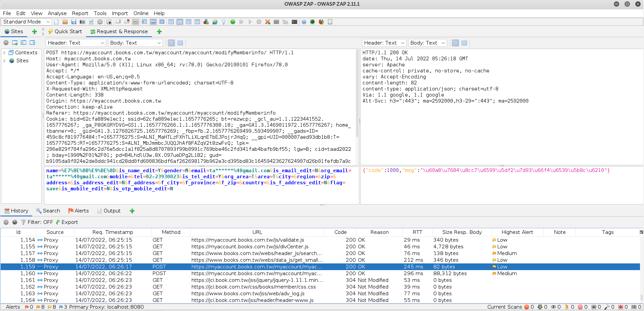Image resolution: width=644 pixels, height=311 pixels.
Task: Add a new tab beside the Sites tab
Action: [35, 32]
